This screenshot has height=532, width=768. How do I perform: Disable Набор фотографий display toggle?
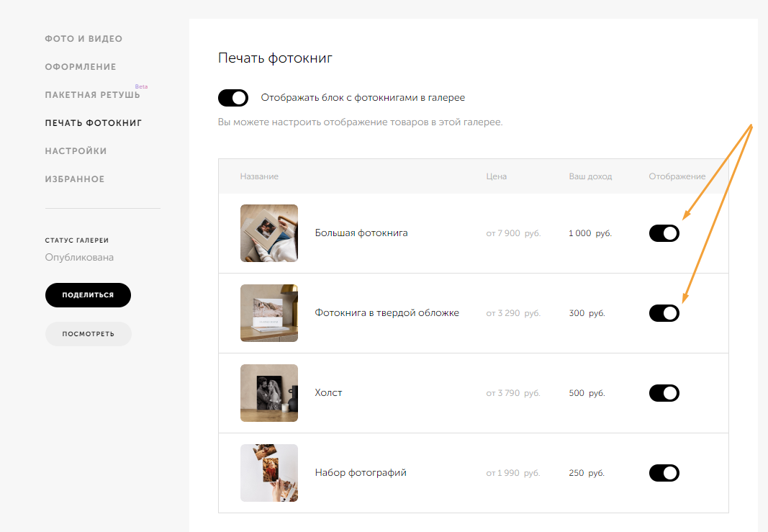click(664, 473)
